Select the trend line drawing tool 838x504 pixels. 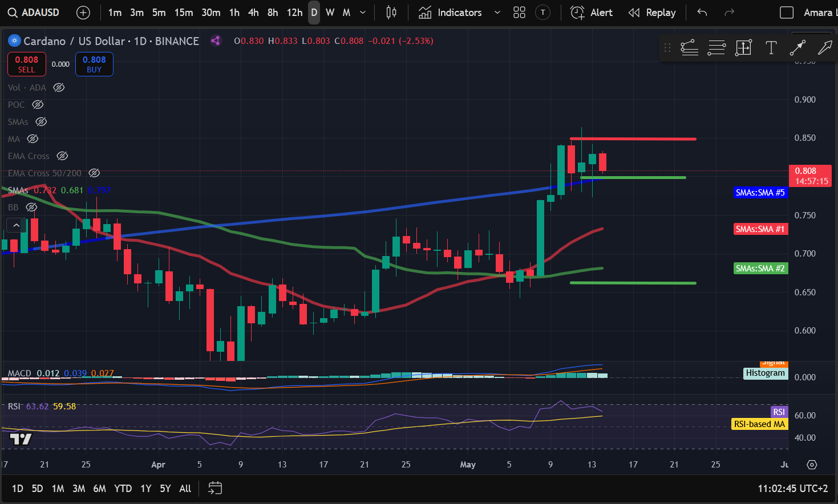click(x=797, y=48)
